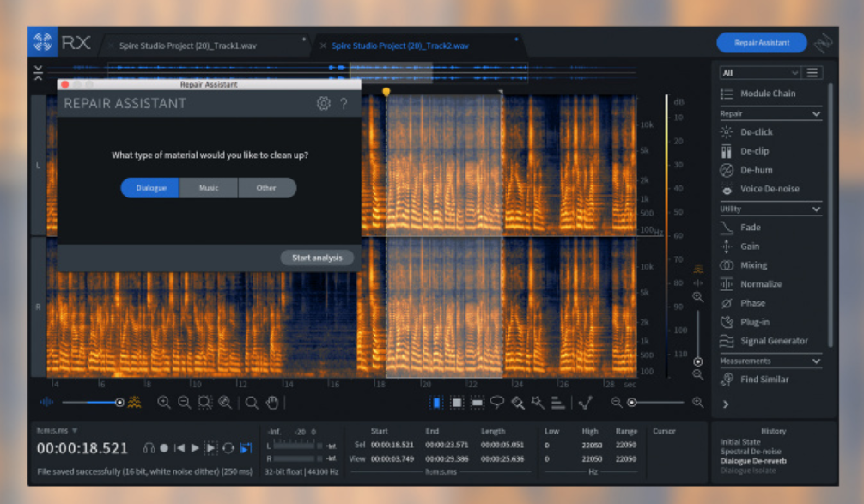864x504 pixels.
Task: Rewind to the start of the file
Action: (x=179, y=448)
